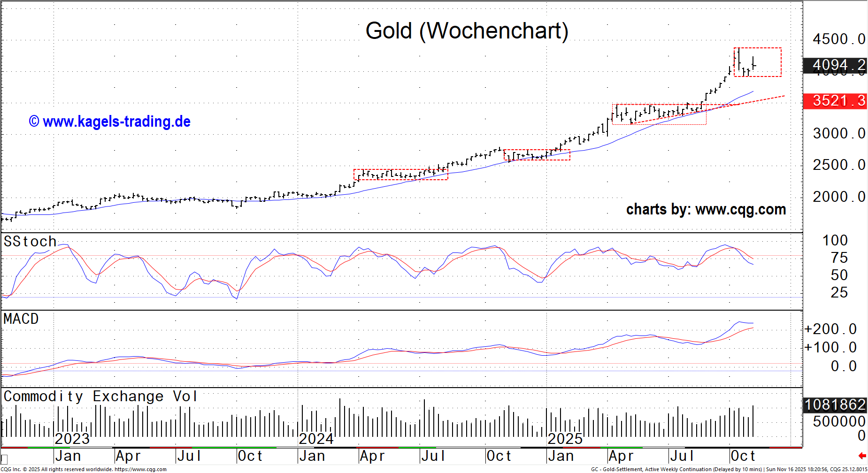Click the 2000.0 price axis label

pos(838,197)
